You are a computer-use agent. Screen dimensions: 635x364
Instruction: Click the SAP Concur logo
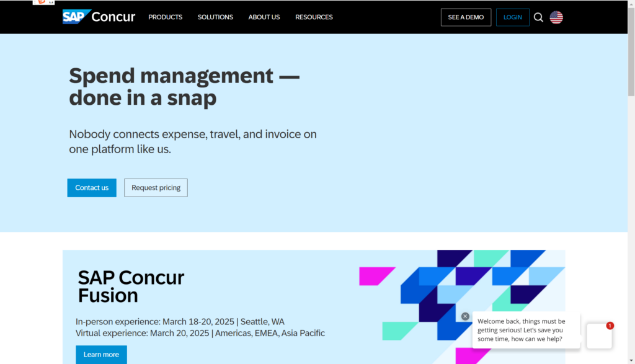[x=99, y=17]
